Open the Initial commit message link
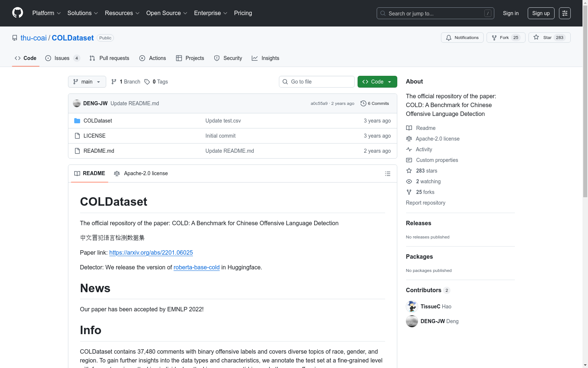 click(x=220, y=136)
